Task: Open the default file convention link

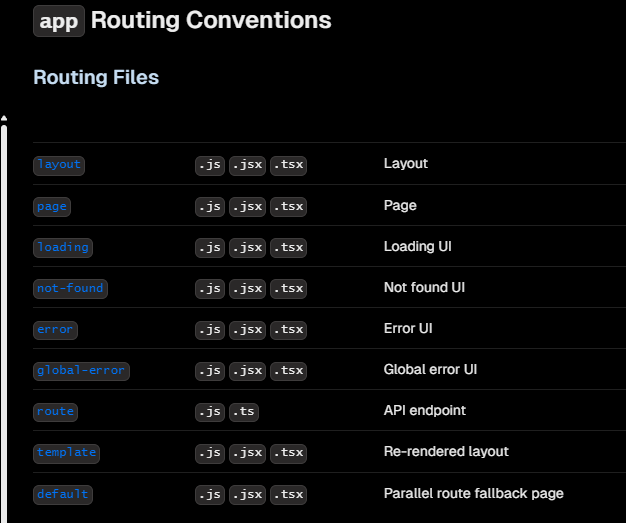Action: 62,494
